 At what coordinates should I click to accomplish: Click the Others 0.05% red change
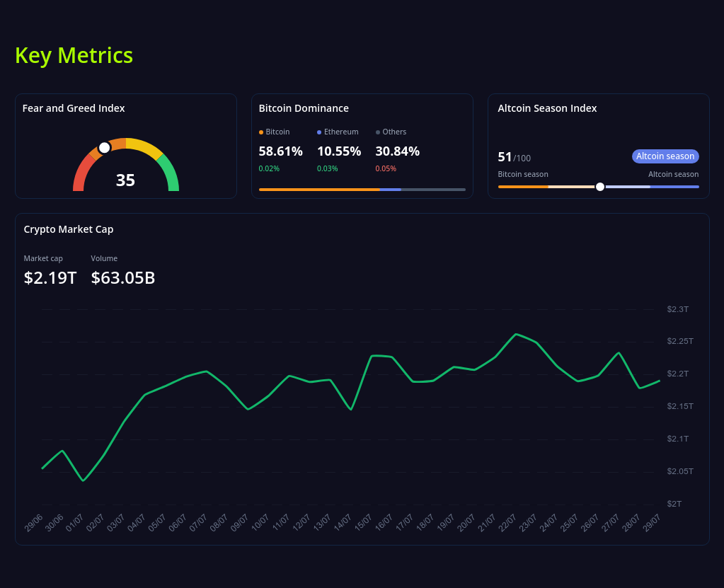(386, 168)
